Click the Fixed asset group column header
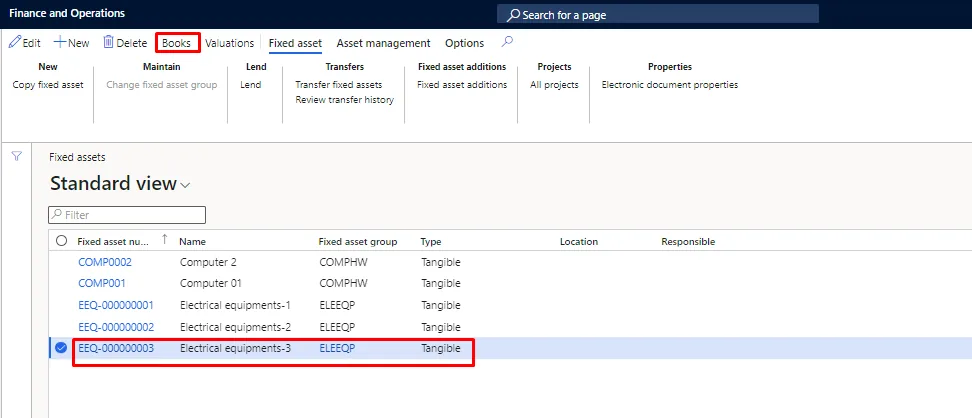Viewport: 972px width, 418px height. click(x=358, y=242)
